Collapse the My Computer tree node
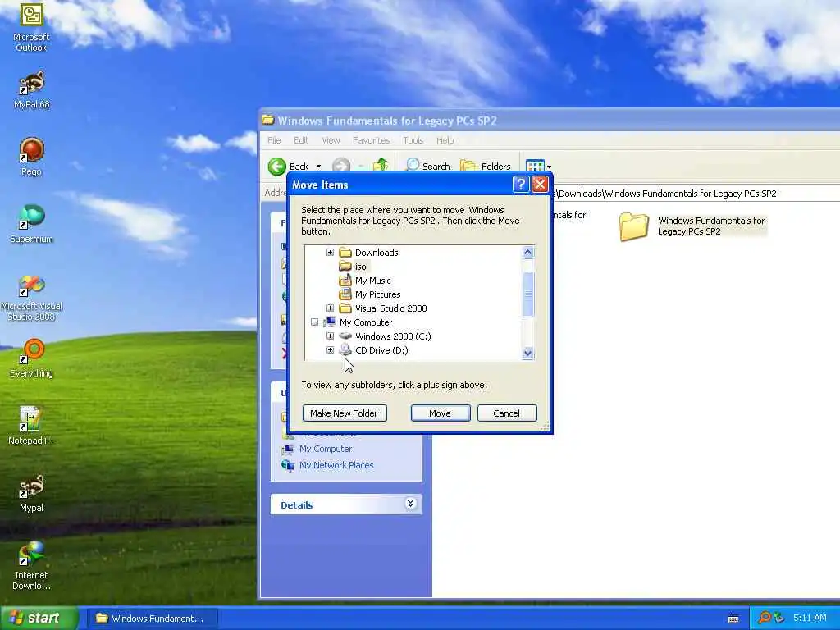This screenshot has width=840, height=630. click(314, 322)
